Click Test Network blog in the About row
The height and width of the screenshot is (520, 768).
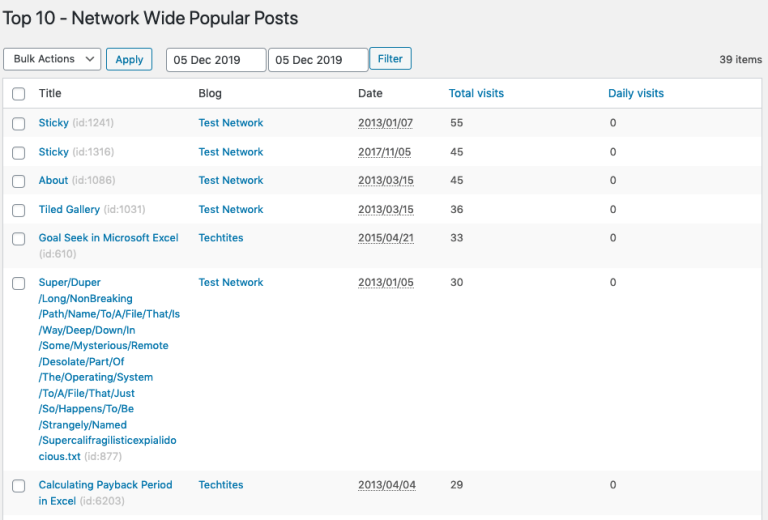(231, 180)
